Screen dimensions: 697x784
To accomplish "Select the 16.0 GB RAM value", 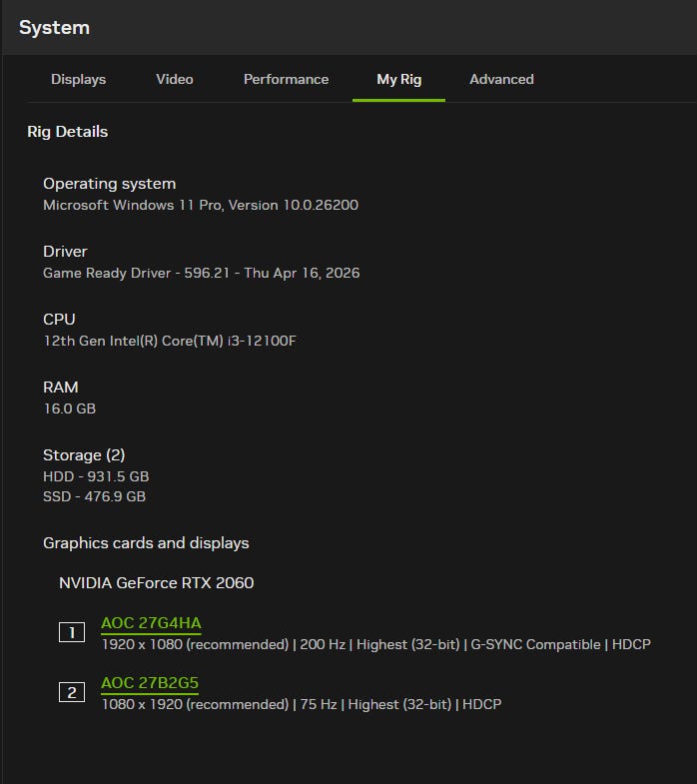I will coord(70,409).
